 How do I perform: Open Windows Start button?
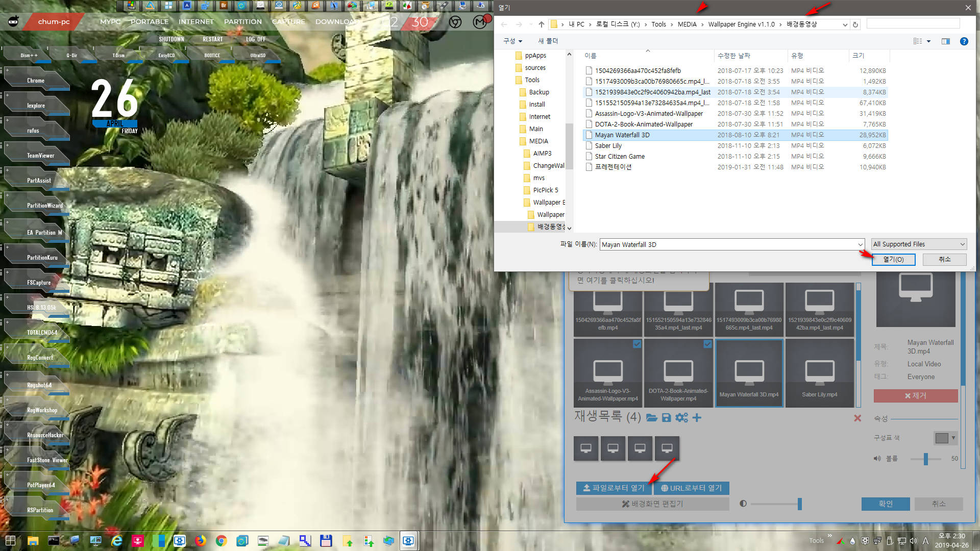point(10,541)
